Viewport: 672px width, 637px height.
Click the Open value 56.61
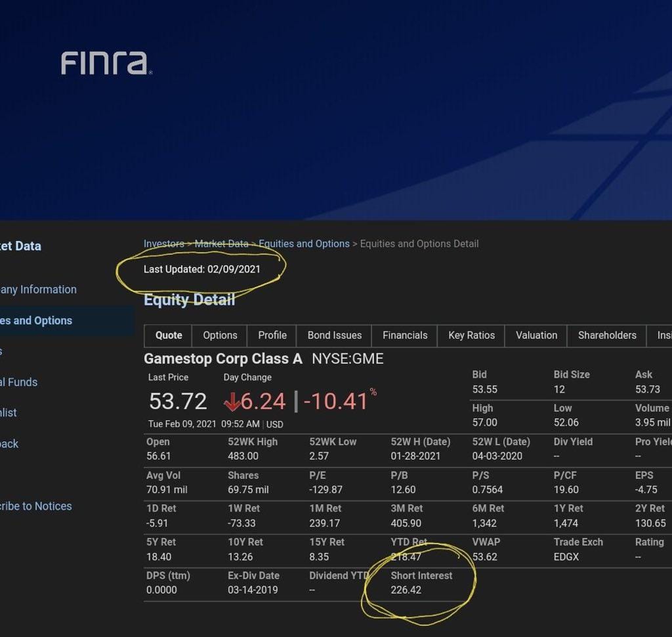pyautogui.click(x=159, y=456)
